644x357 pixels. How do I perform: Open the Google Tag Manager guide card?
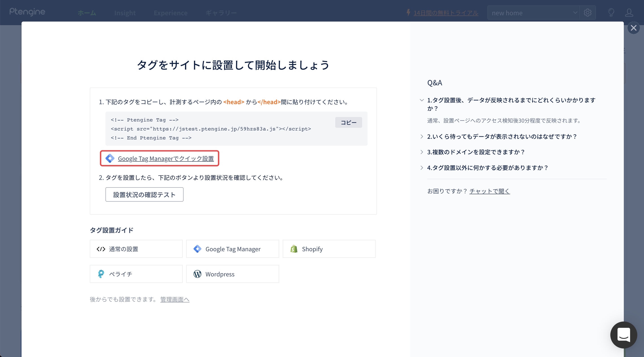pos(232,249)
